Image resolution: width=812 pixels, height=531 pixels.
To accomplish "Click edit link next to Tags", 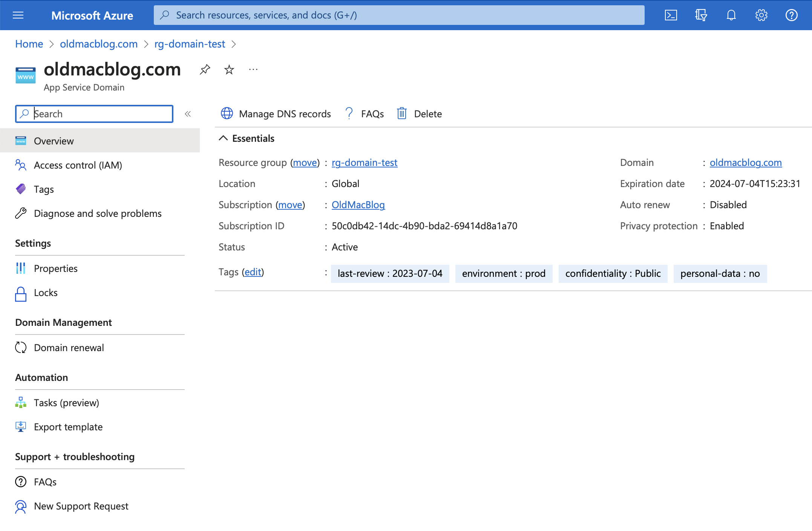I will point(253,272).
